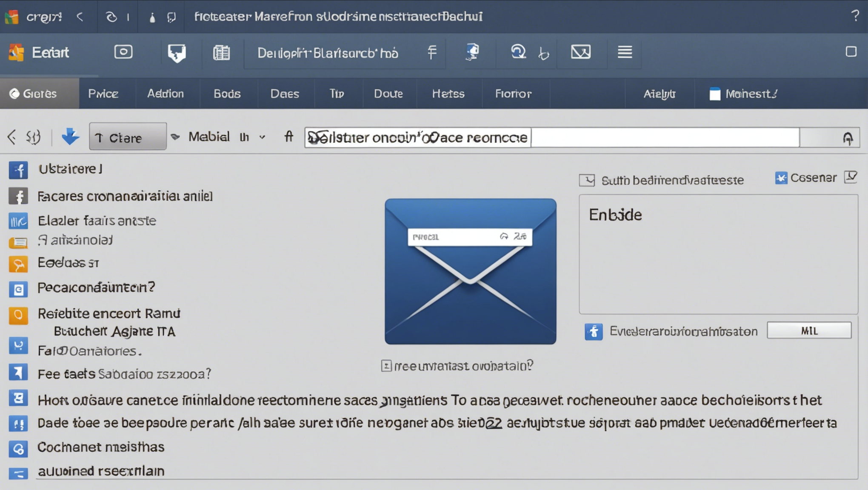868x490 pixels.
Task: Click the search field in toolbar row
Action: pyautogui.click(x=552, y=137)
